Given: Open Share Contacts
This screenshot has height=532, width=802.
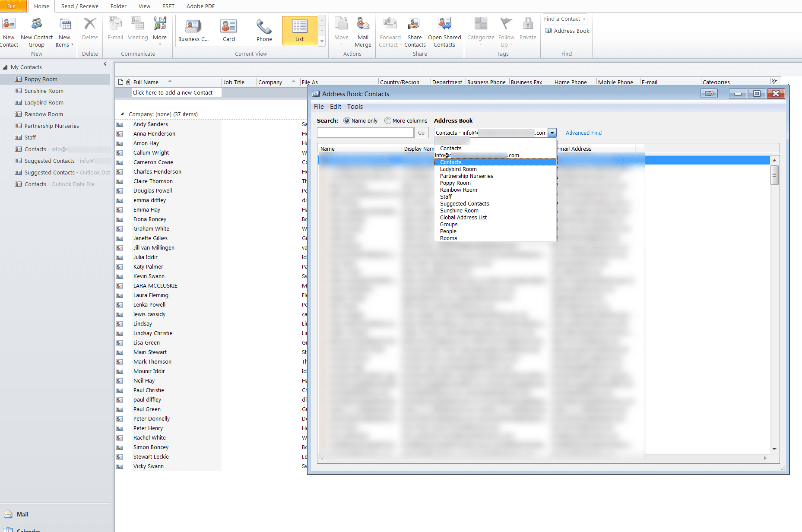Looking at the screenshot, I should (x=414, y=31).
